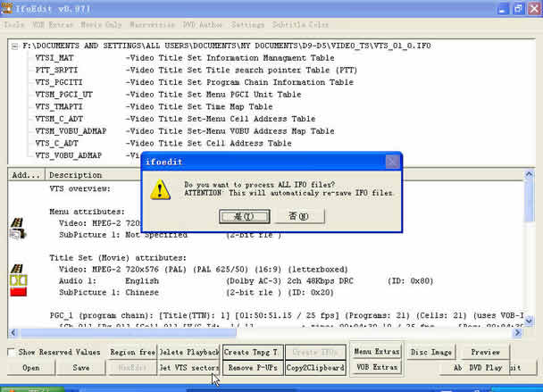Select the Audio 1 English icon

[x=19, y=280]
